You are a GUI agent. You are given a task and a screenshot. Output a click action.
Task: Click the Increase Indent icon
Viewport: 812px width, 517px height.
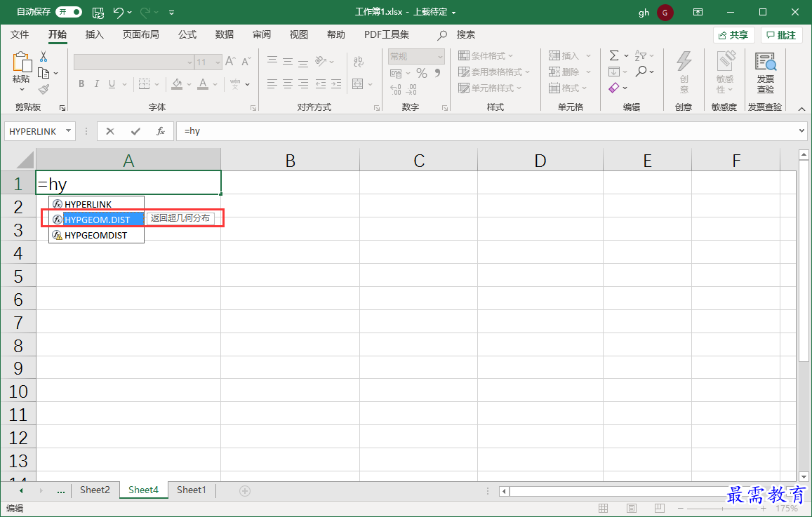pyautogui.click(x=337, y=84)
